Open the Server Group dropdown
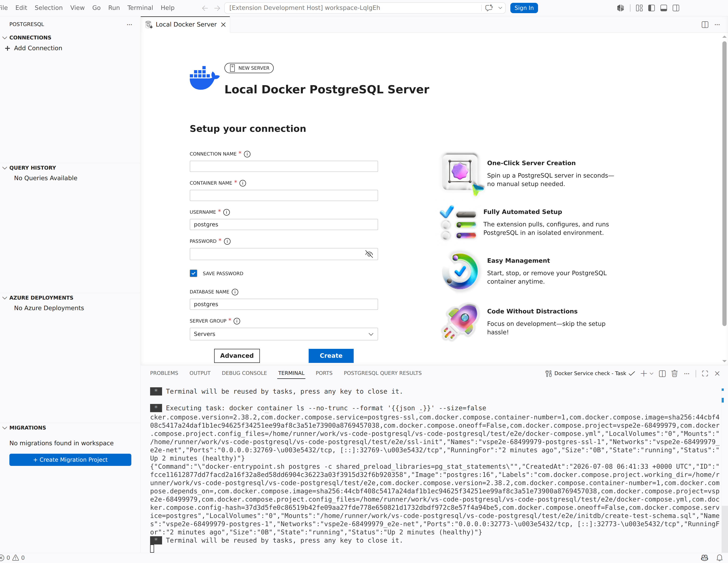This screenshot has height=563, width=728. coord(284,334)
